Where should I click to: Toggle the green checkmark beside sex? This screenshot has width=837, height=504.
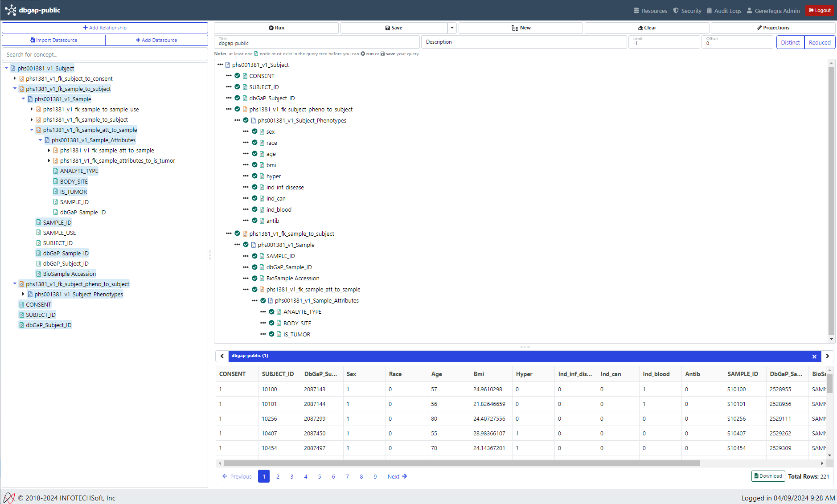[x=254, y=131]
